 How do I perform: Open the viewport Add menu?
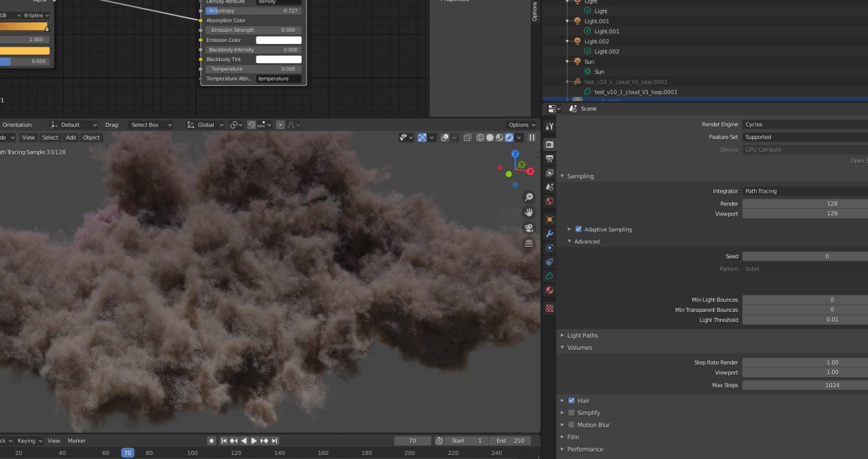(x=71, y=138)
